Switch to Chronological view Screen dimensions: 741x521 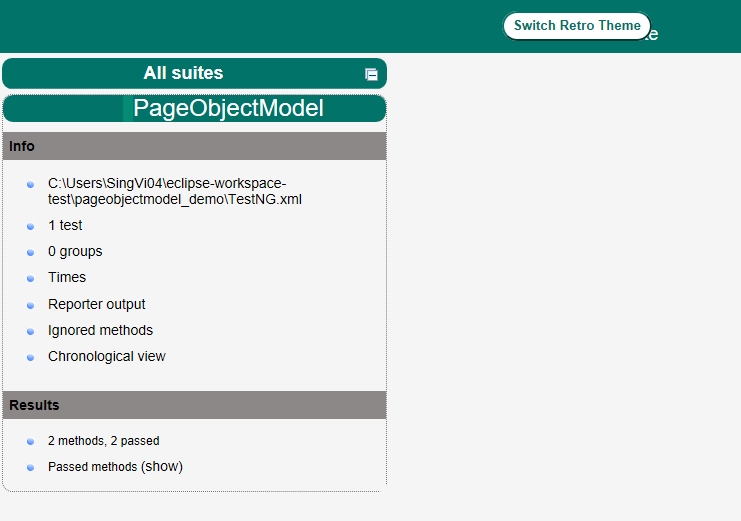tap(106, 356)
